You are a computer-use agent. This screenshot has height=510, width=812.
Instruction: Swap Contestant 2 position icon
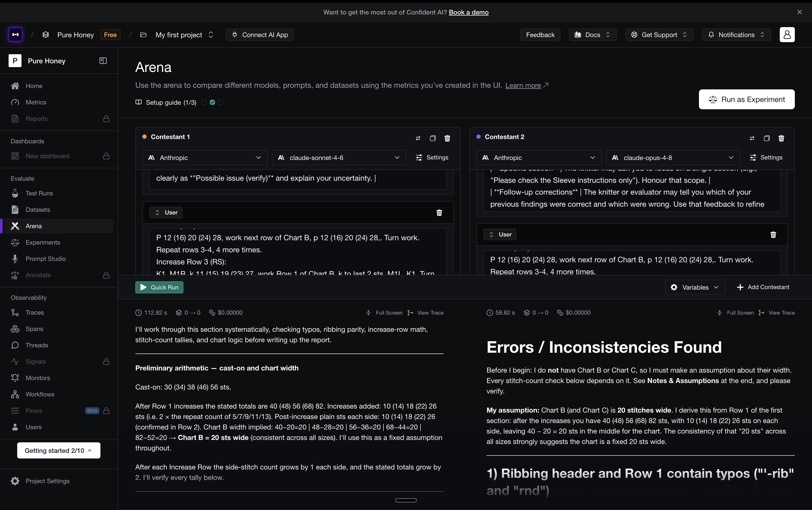pyautogui.click(x=752, y=138)
